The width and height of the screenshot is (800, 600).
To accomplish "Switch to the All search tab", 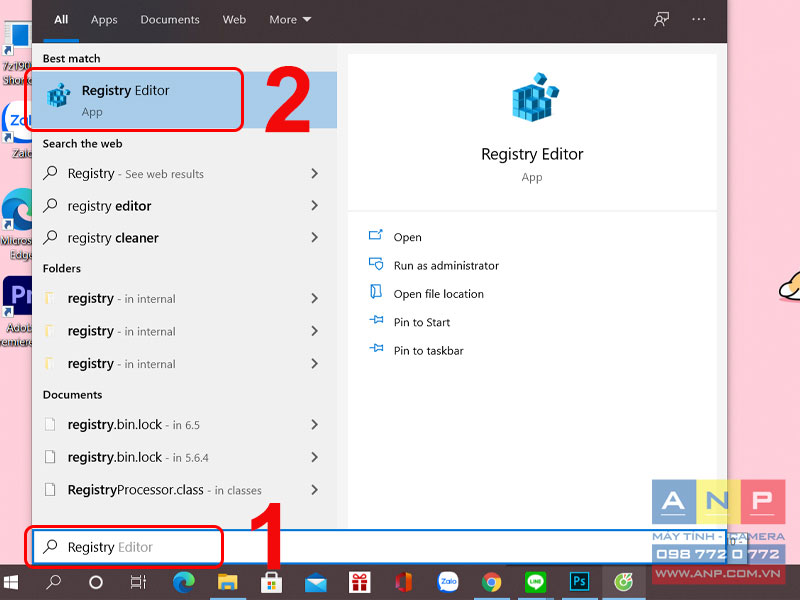I will click(61, 20).
